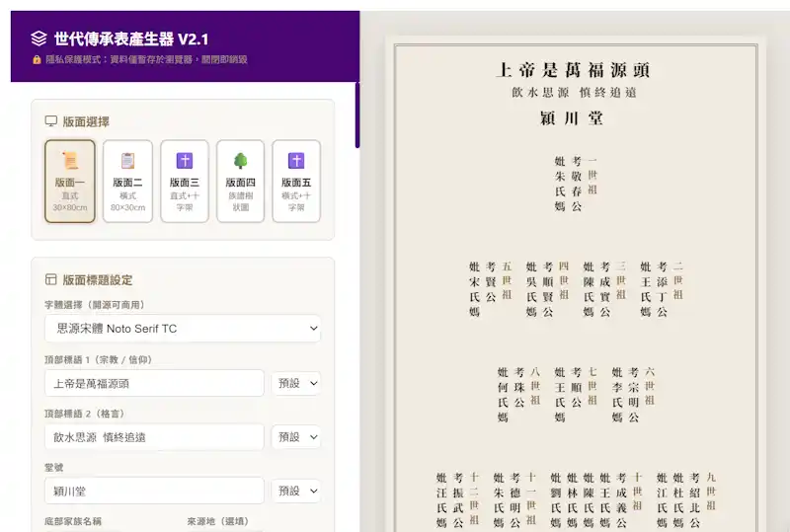Choose layout 版面四 族譜樹狀圖

pyautogui.click(x=240, y=182)
